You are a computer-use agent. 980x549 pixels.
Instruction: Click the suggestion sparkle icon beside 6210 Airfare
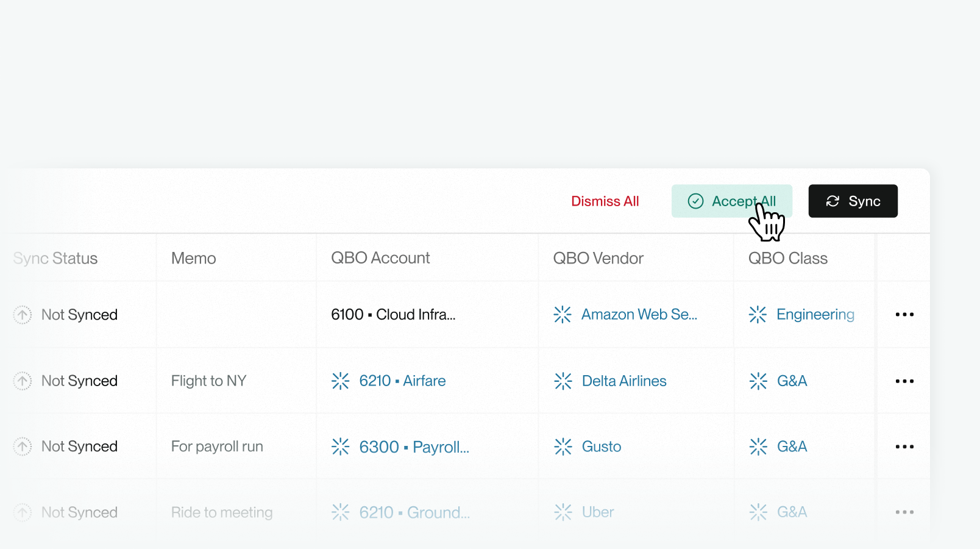[340, 381]
